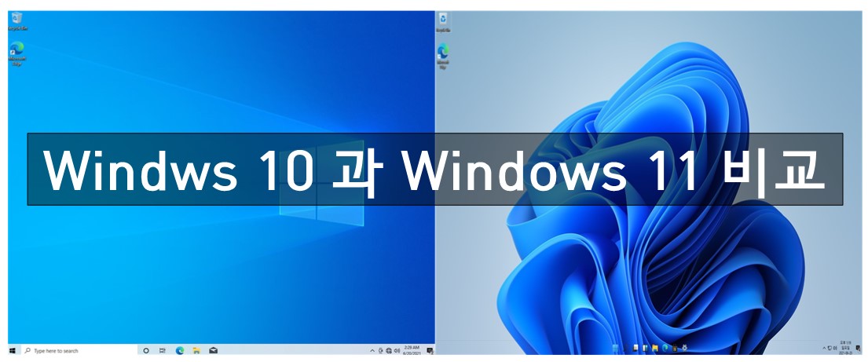The height and width of the screenshot is (362, 868).
Task: Open Microsoft Store on Windows 11 taskbar
Action: tap(675, 348)
